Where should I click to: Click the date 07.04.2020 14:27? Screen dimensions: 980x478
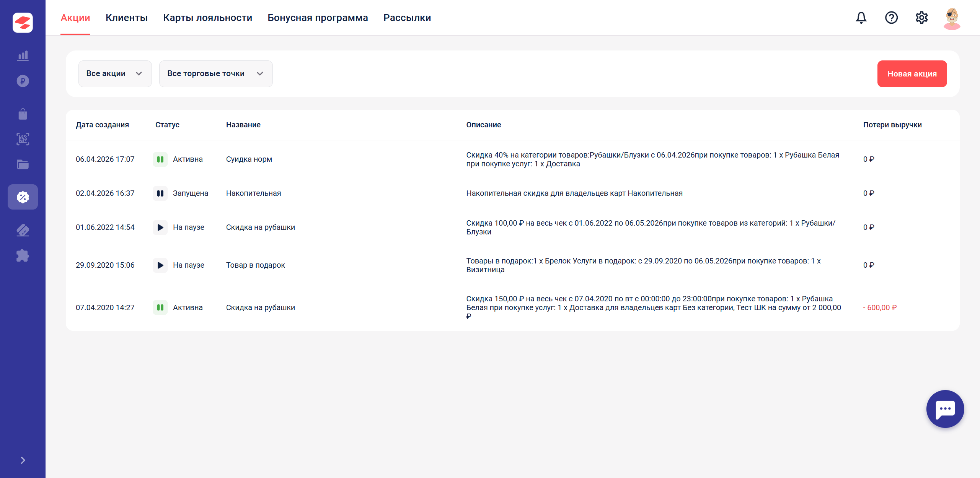[105, 307]
